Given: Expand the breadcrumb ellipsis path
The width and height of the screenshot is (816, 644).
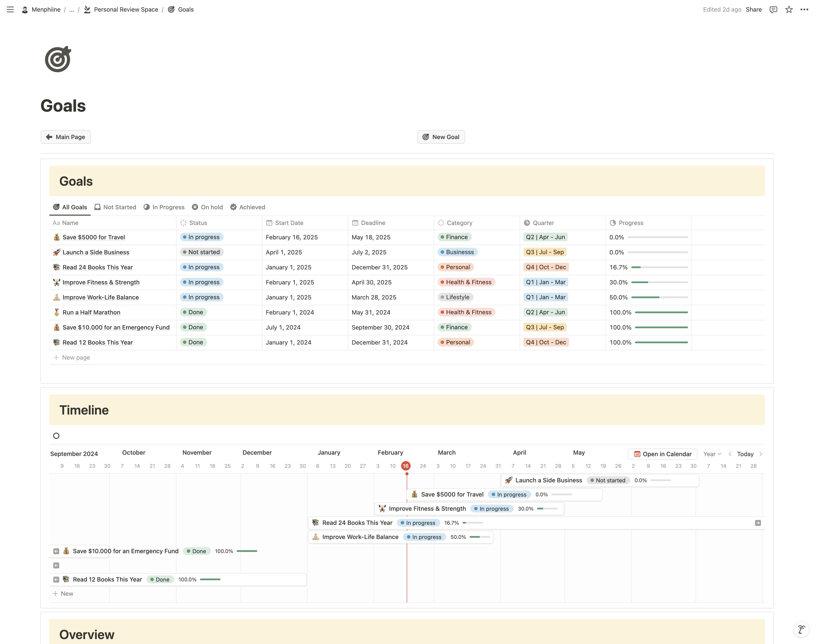Looking at the screenshot, I should point(72,9).
